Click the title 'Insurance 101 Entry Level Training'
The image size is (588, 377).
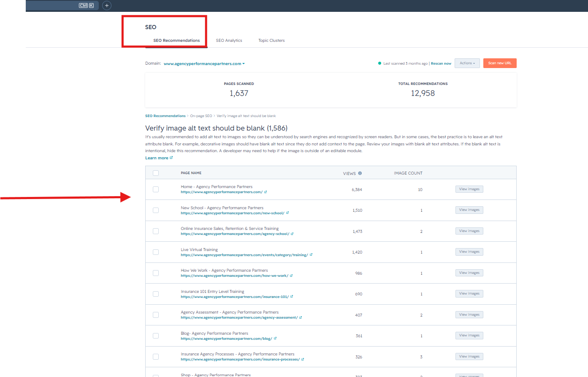[212, 292]
